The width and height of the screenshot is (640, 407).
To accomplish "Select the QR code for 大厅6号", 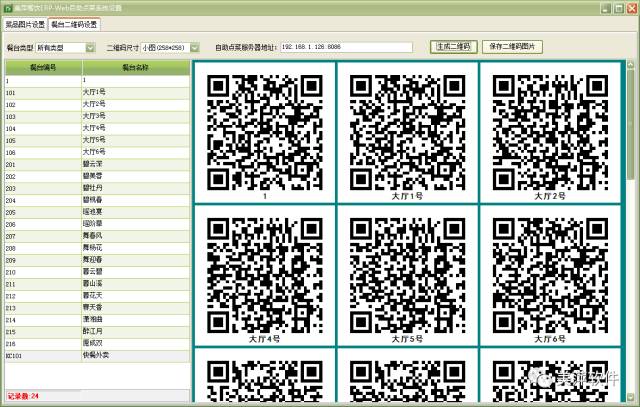I will click(550, 273).
